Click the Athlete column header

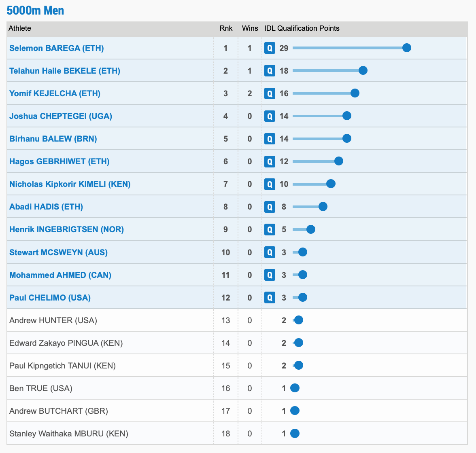point(20,28)
